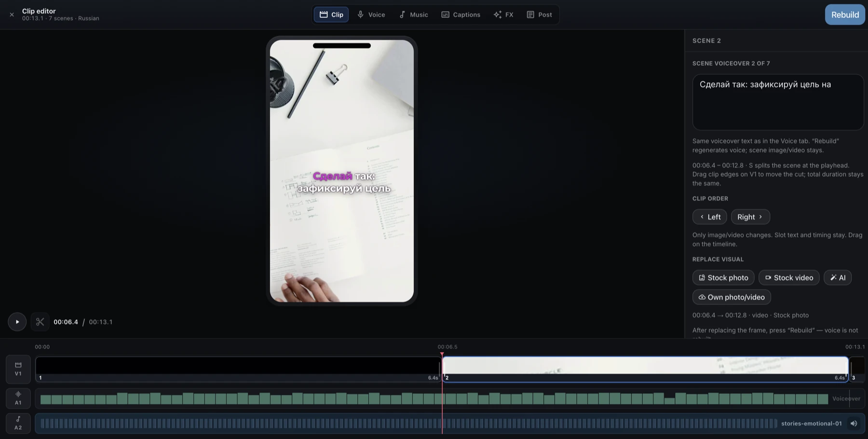Move the clip Right in order
Screen dimensions: 868x439
750,217
